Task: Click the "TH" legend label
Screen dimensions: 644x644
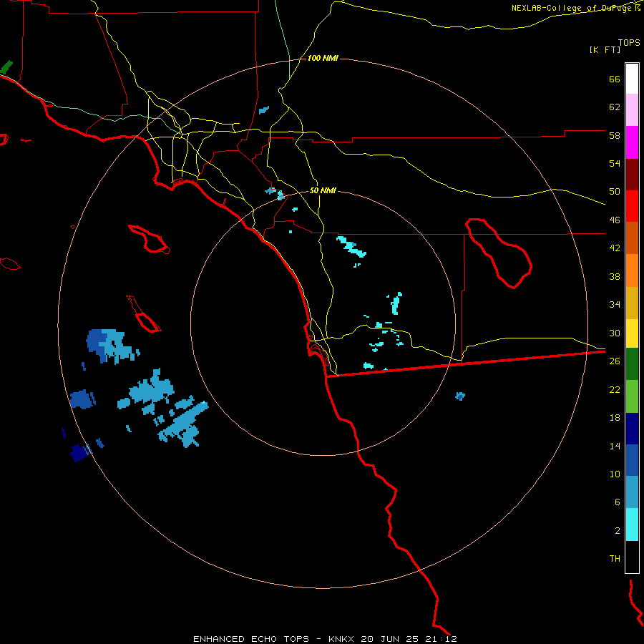Action: pyautogui.click(x=615, y=559)
